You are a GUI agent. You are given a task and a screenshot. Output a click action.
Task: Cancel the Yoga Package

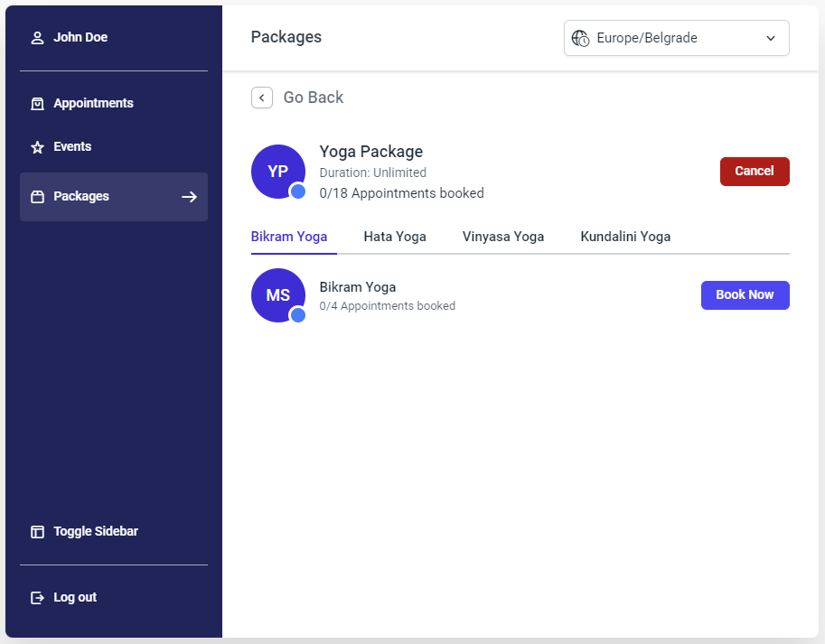tap(755, 172)
